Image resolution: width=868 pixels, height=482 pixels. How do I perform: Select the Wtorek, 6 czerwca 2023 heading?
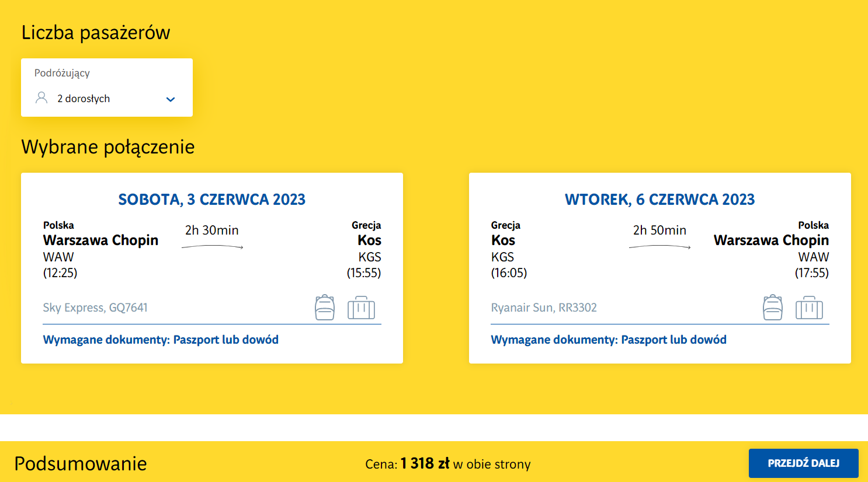(659, 200)
